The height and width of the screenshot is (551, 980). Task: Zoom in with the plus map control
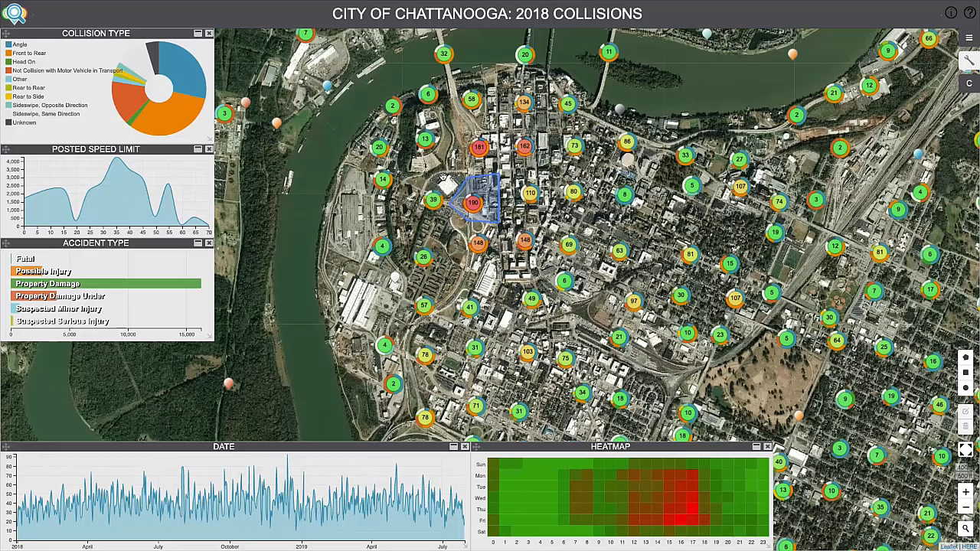point(965,492)
